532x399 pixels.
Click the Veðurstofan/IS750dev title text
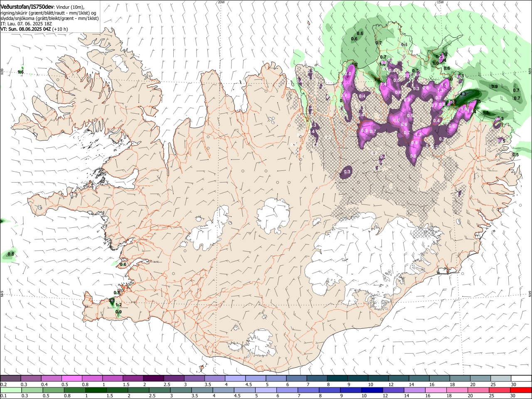click(27, 6)
